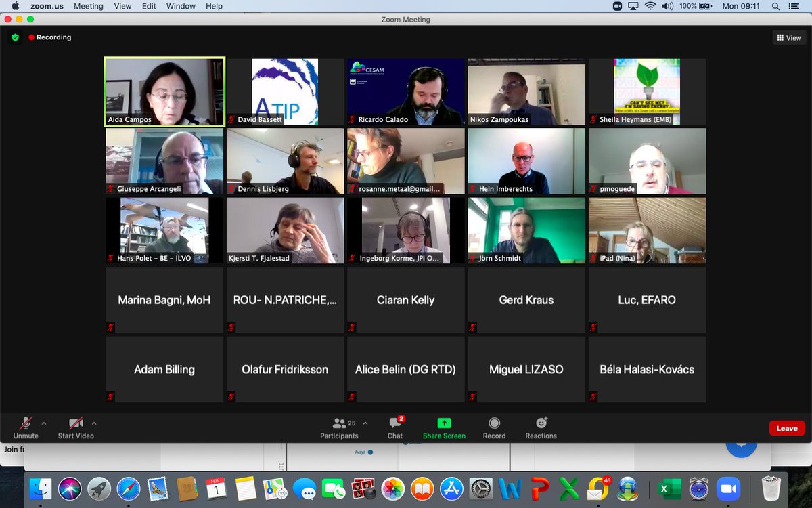Image resolution: width=812 pixels, height=508 pixels.
Task: Open the Participants panel
Action: (x=339, y=428)
